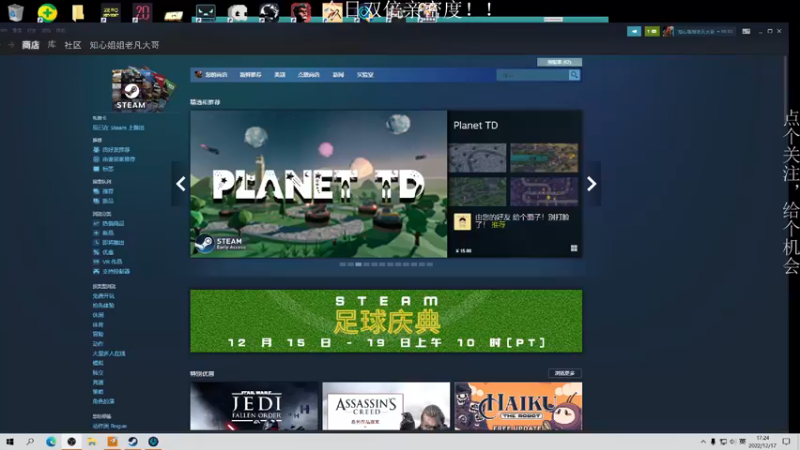Open the '点数商店' points shop tab
The height and width of the screenshot is (450, 800).
point(309,75)
